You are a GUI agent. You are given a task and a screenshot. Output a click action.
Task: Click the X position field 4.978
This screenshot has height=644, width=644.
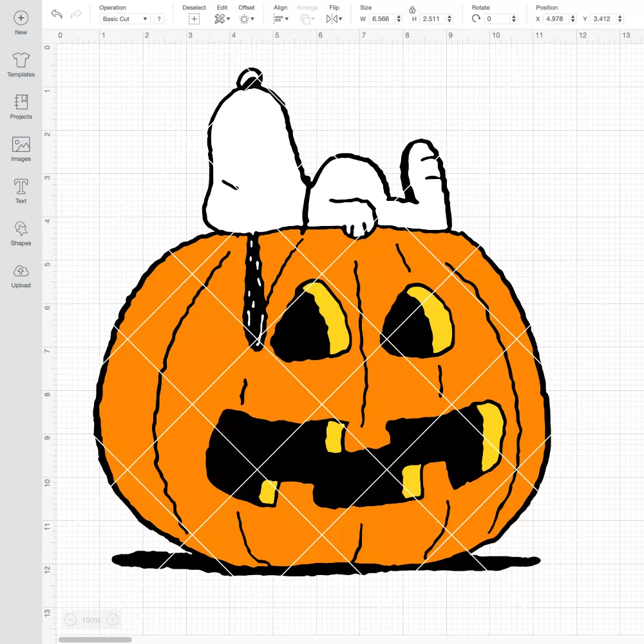pyautogui.click(x=556, y=19)
